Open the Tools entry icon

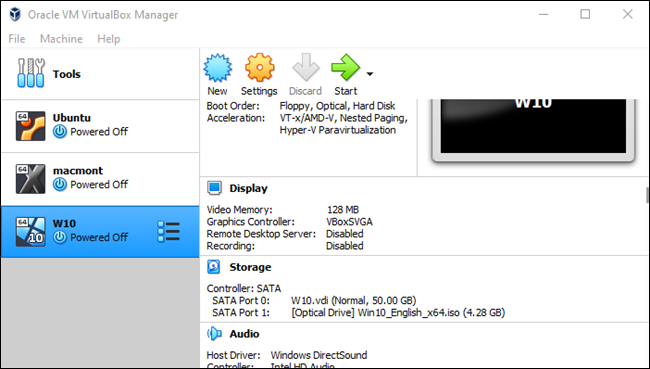pyautogui.click(x=31, y=73)
